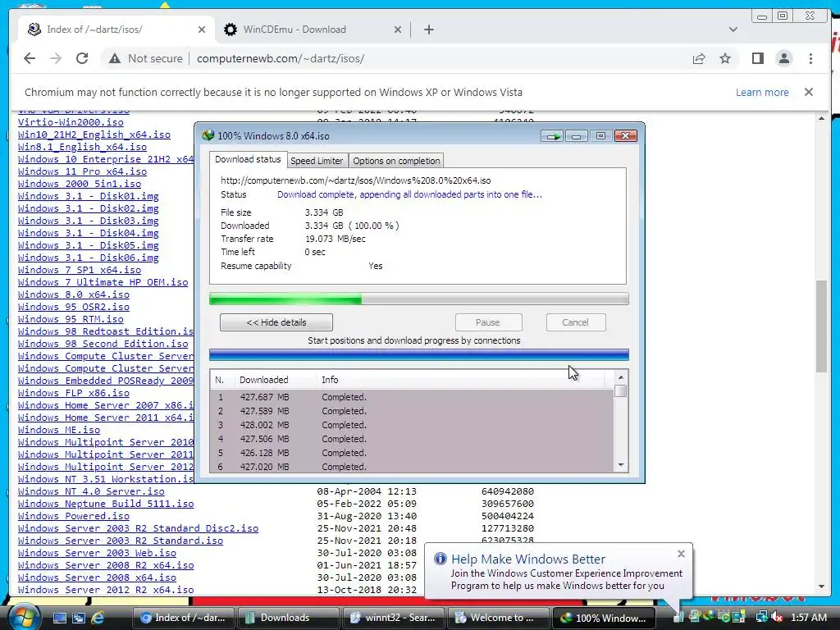Open a new tab with the plus icon
840x630 pixels.
click(428, 30)
